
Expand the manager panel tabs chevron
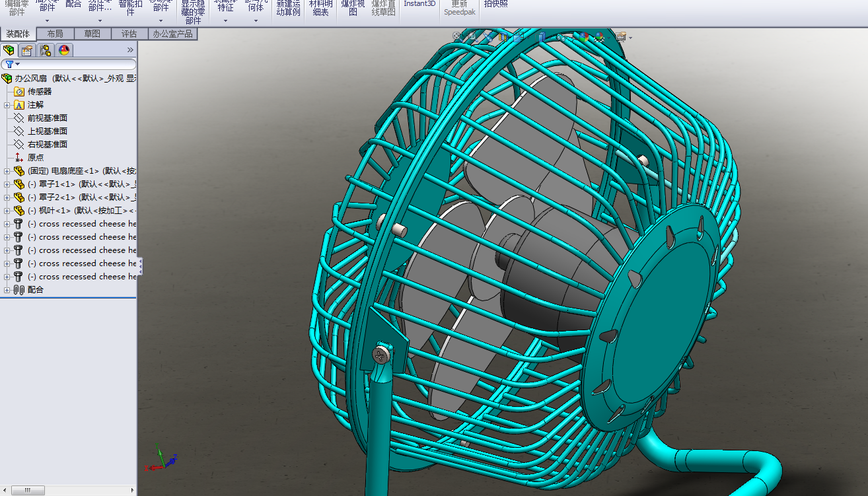tap(130, 50)
